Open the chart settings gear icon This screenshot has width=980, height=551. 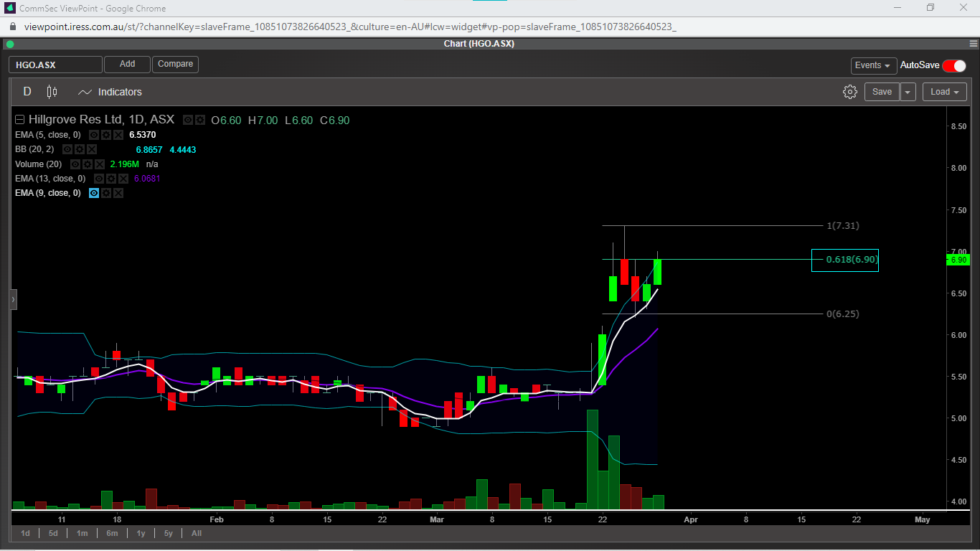click(850, 92)
